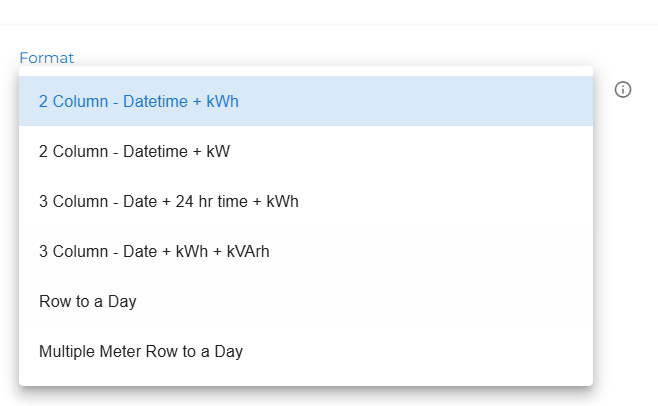Pick the kVArh three-column format entry
The height and width of the screenshot is (406, 658).
306,251
